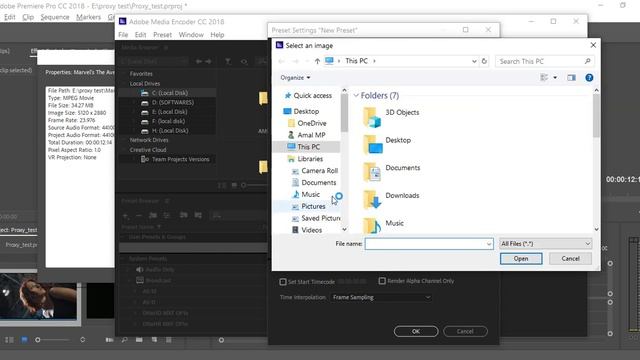Viewport: 640px width, 360px height.
Task: Open 3D Objects folder icon
Action: click(372, 117)
